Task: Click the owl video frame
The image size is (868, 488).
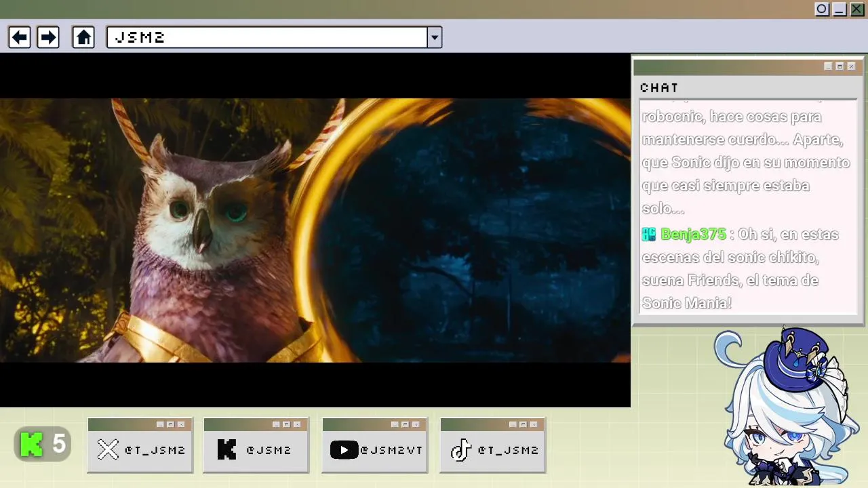Action: 315,230
